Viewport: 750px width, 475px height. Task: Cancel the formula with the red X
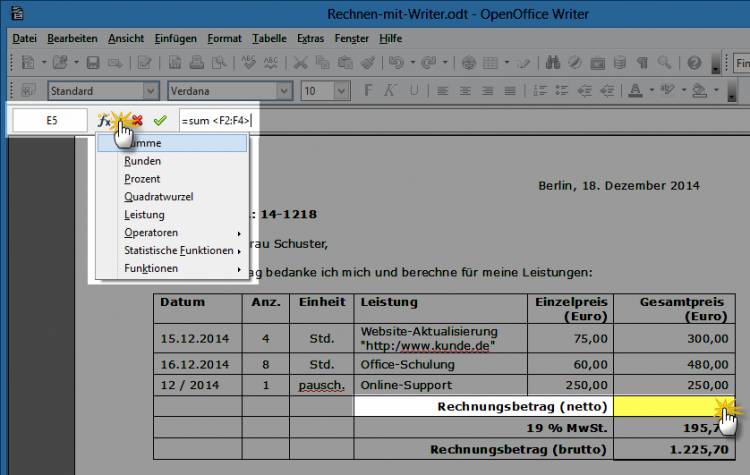coord(137,120)
